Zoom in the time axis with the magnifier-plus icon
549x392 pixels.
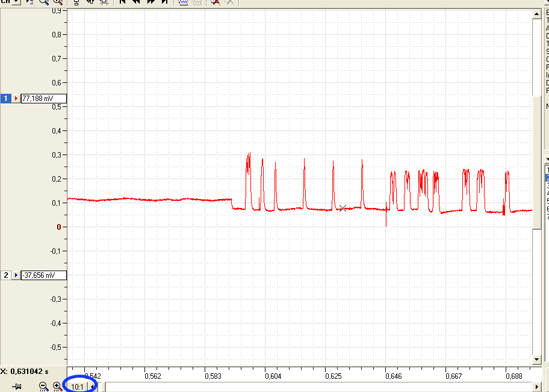coord(57,387)
